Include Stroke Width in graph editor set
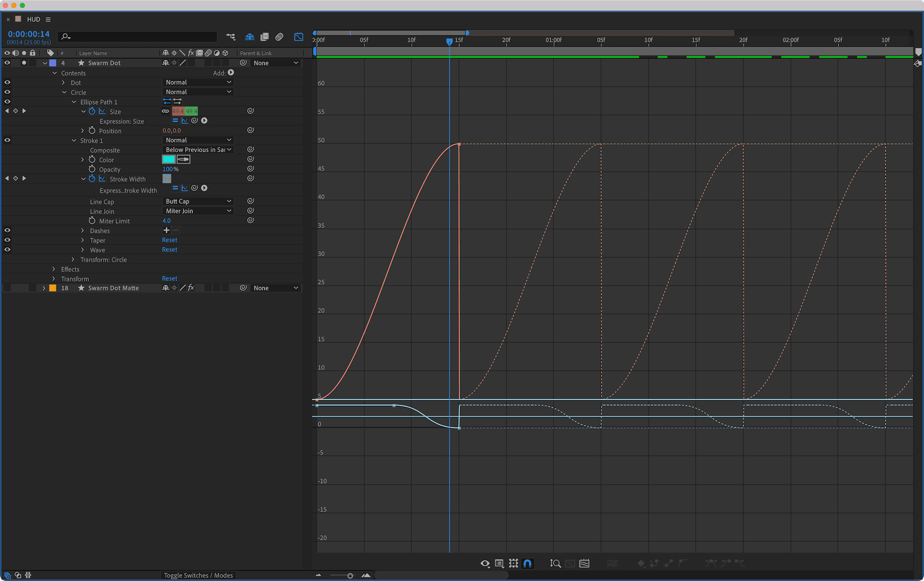The image size is (924, 581). pos(102,179)
